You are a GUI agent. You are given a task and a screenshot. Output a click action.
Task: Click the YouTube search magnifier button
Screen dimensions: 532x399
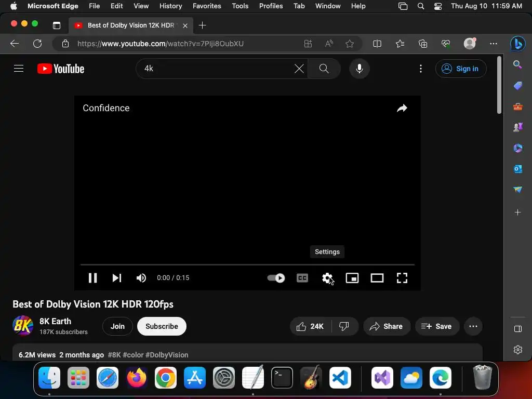324,69
